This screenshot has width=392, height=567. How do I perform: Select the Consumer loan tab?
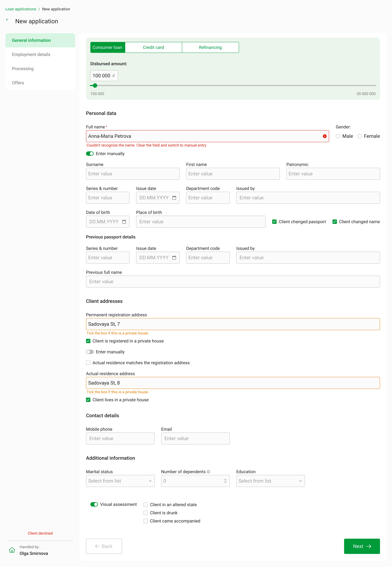pyautogui.click(x=108, y=47)
